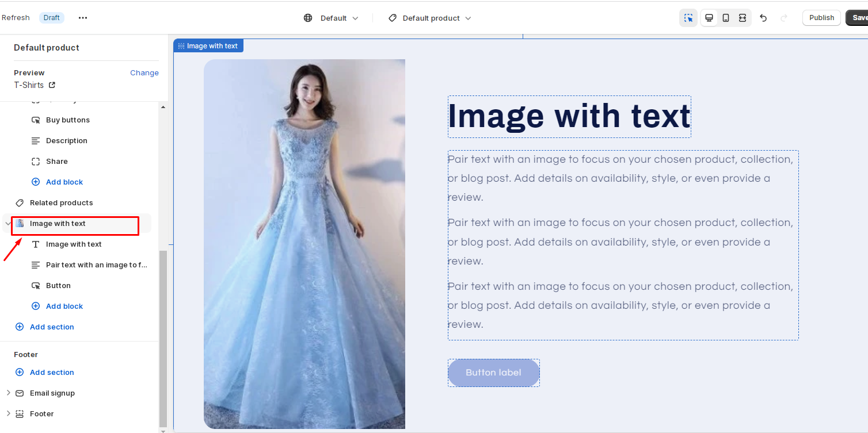The image size is (868, 433).
Task: Expand the Email signup section chevron
Action: coord(8,393)
